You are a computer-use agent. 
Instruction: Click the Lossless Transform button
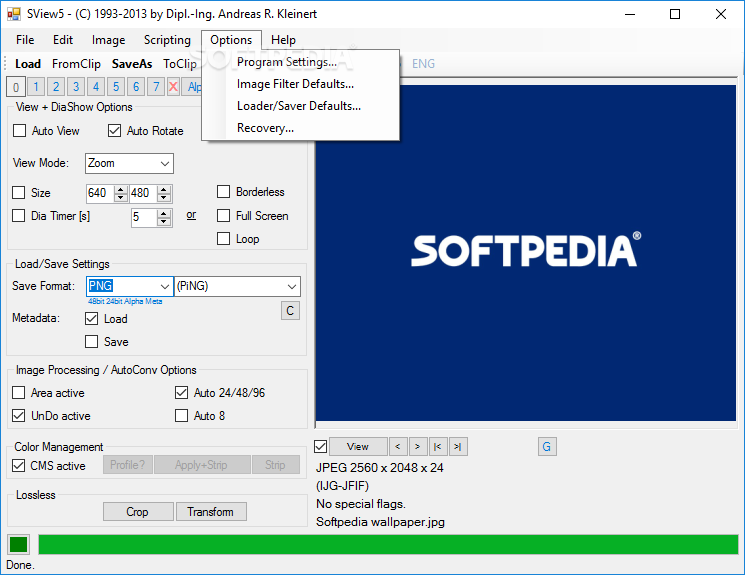click(211, 512)
